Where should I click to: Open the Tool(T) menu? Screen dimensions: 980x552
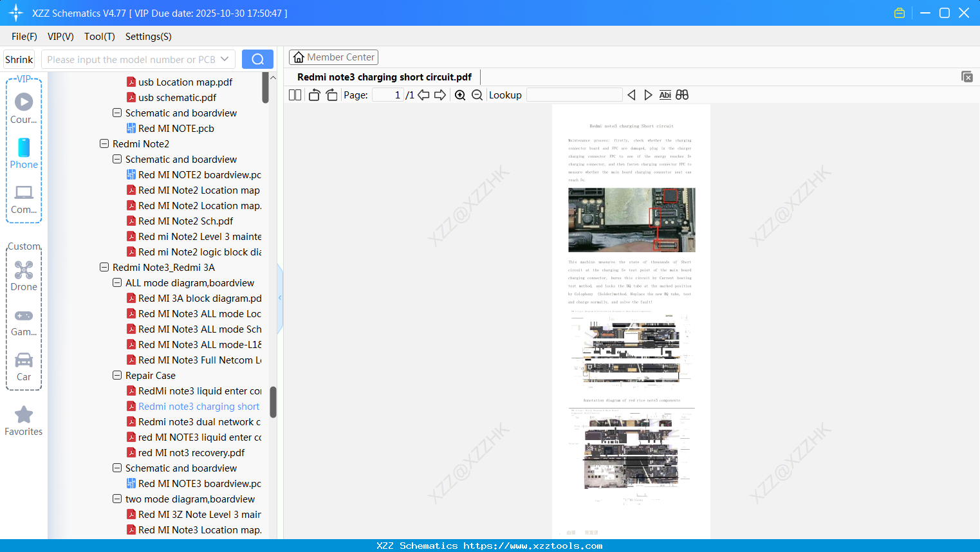pyautogui.click(x=100, y=37)
